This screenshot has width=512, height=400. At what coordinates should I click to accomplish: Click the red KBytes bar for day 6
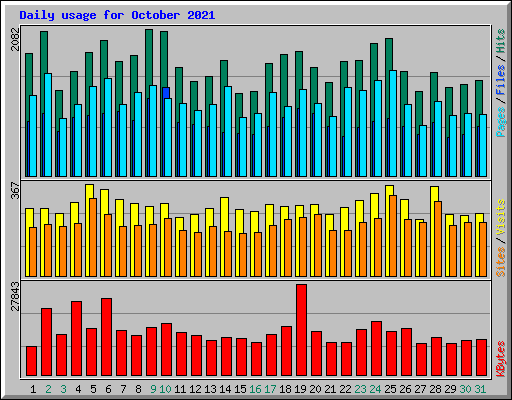(x=106, y=337)
